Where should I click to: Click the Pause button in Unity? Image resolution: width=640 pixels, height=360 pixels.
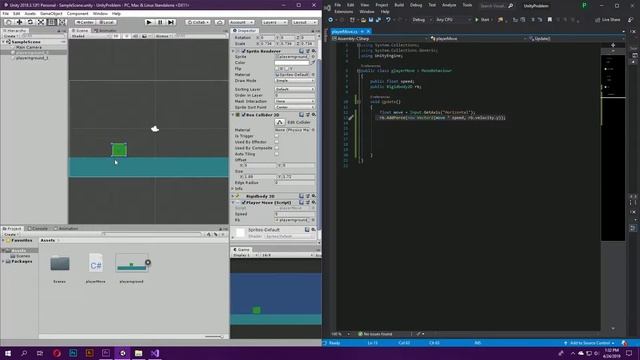tap(160, 22)
